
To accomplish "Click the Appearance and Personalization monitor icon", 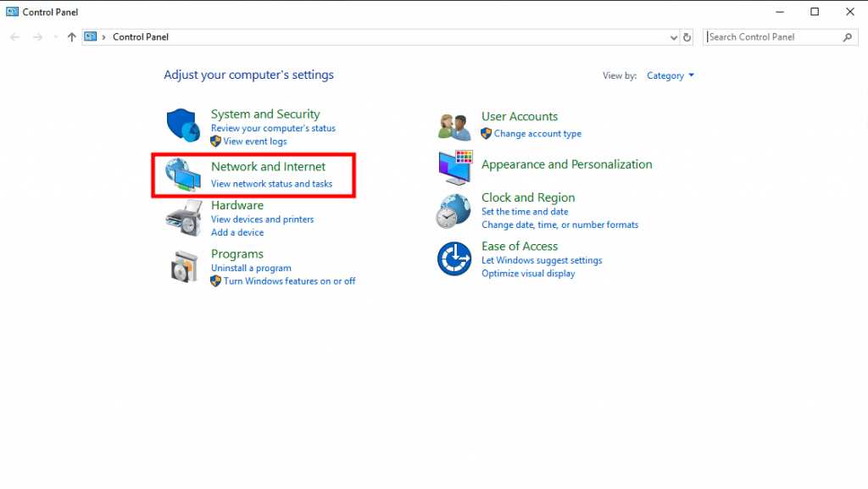I will pyautogui.click(x=454, y=168).
